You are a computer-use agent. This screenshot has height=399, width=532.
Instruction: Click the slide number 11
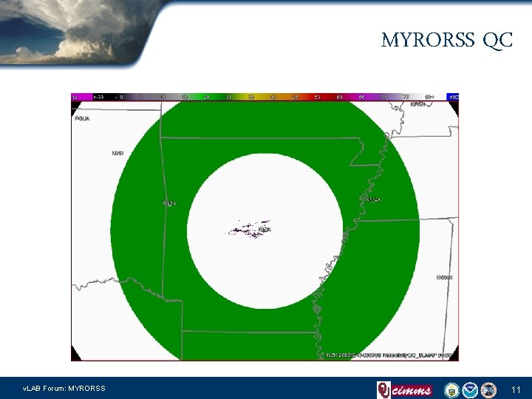[516, 389]
